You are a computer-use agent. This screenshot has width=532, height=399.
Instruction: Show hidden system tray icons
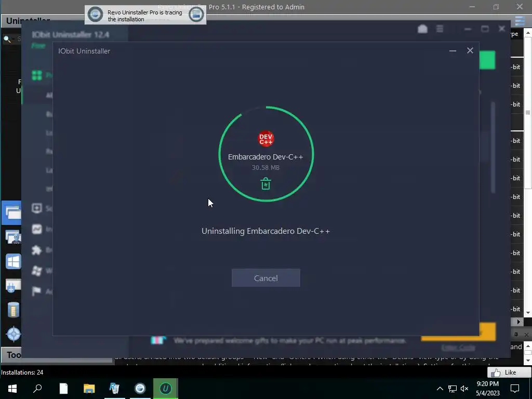click(x=440, y=389)
